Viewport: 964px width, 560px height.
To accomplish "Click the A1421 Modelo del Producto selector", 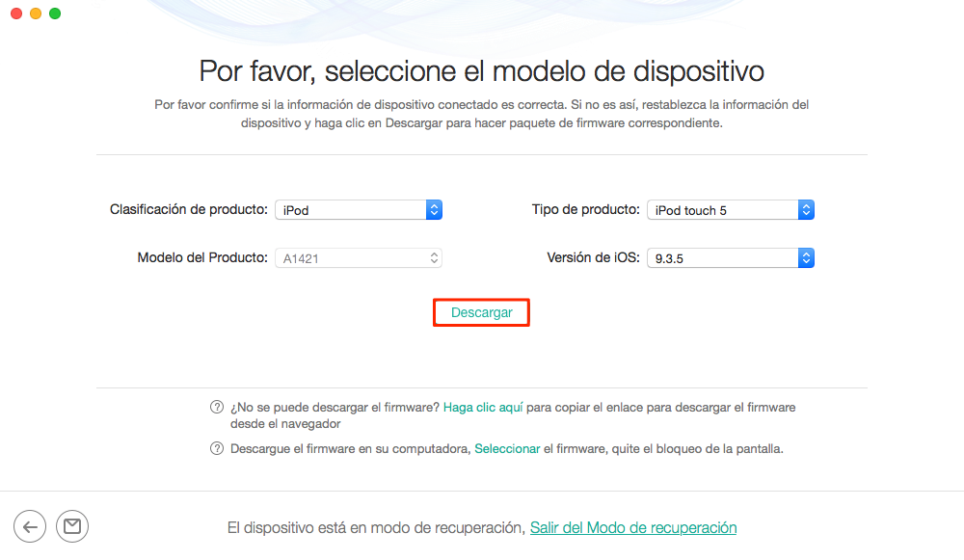I will [x=358, y=258].
